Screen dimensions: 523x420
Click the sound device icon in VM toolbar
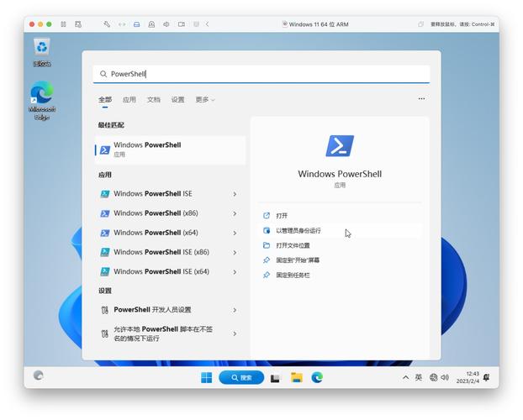tap(166, 24)
